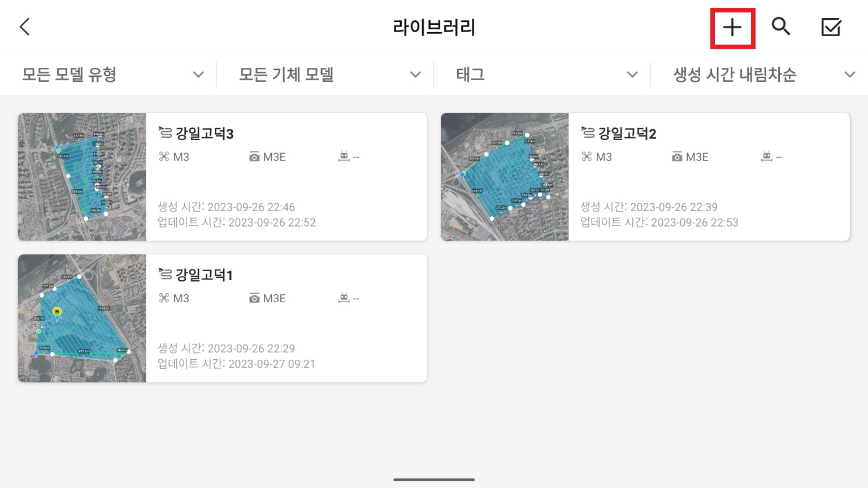Open the 강일고덕1 map thumbnail
Screen dimensions: 868x488
[82, 318]
